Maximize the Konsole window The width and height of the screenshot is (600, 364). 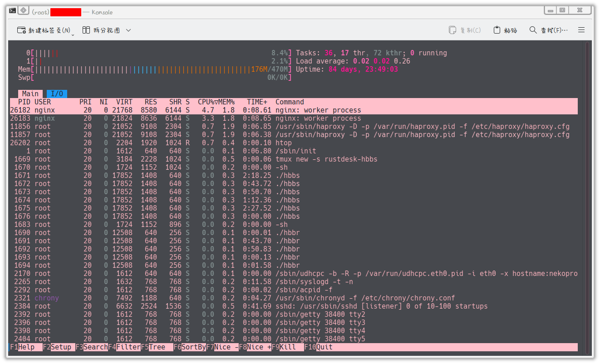[562, 10]
